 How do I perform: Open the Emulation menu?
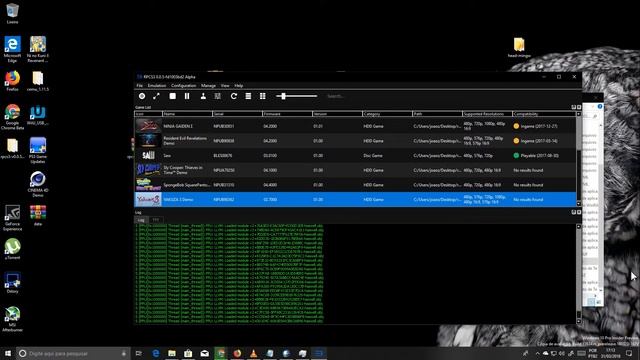[157, 86]
